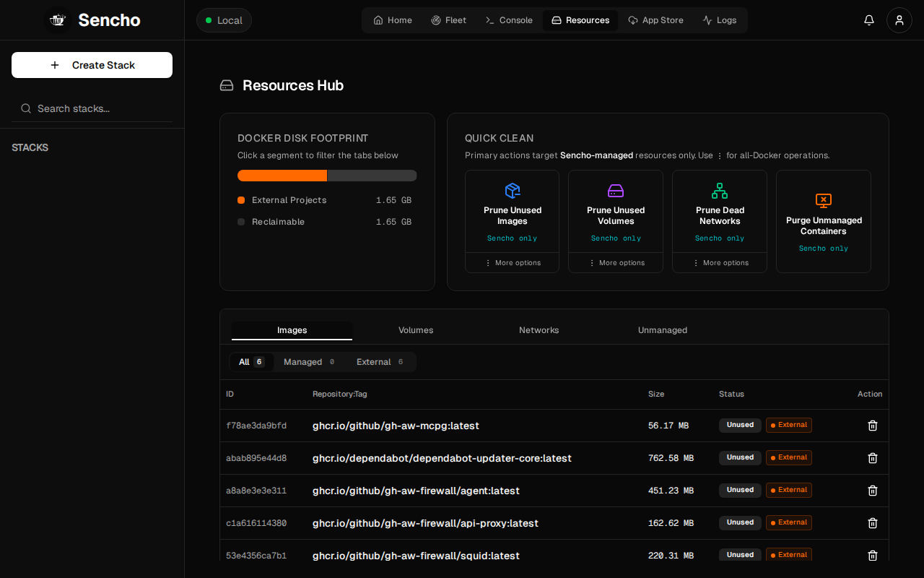The height and width of the screenshot is (578, 924).
Task: Select the Resources nav item
Action: click(580, 20)
